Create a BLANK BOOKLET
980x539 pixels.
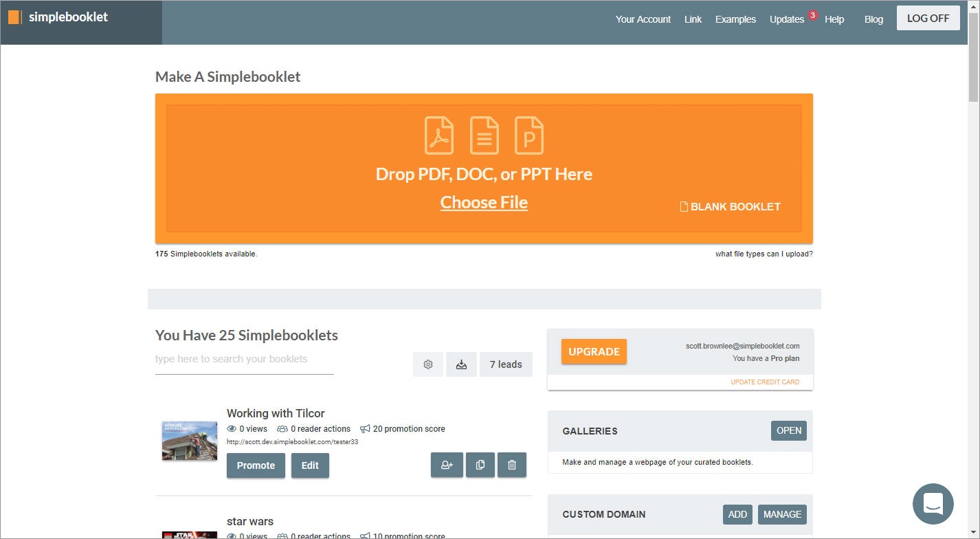pyautogui.click(x=730, y=206)
